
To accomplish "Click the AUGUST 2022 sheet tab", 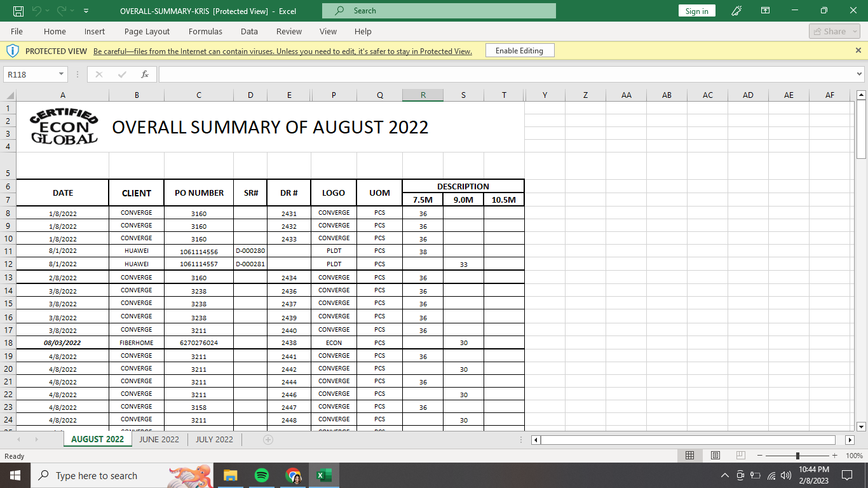I will pyautogui.click(x=97, y=439).
